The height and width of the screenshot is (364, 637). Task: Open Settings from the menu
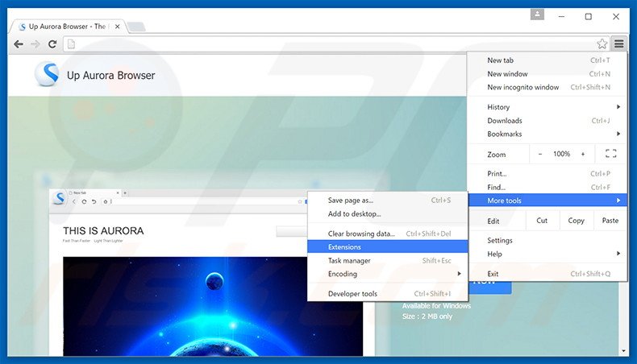(x=547, y=240)
